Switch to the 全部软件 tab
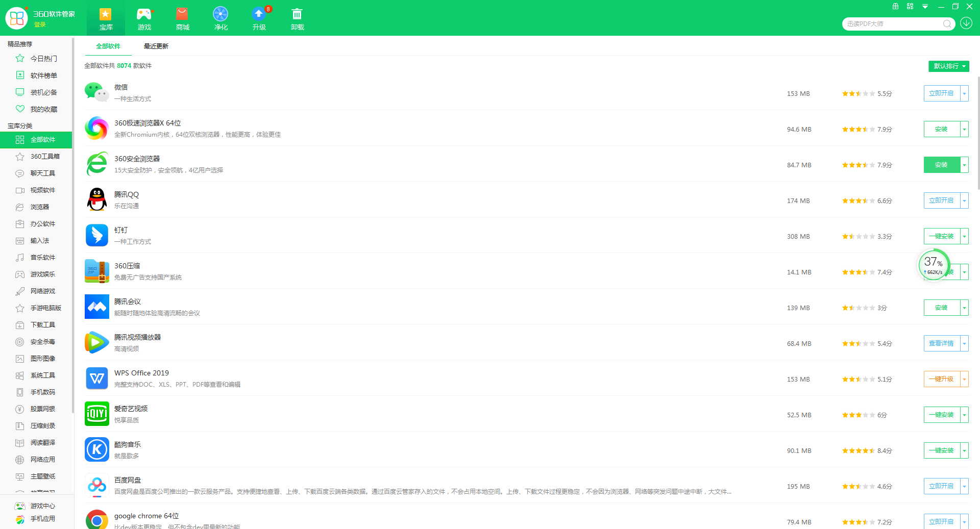Image resolution: width=980 pixels, height=529 pixels. click(x=108, y=46)
